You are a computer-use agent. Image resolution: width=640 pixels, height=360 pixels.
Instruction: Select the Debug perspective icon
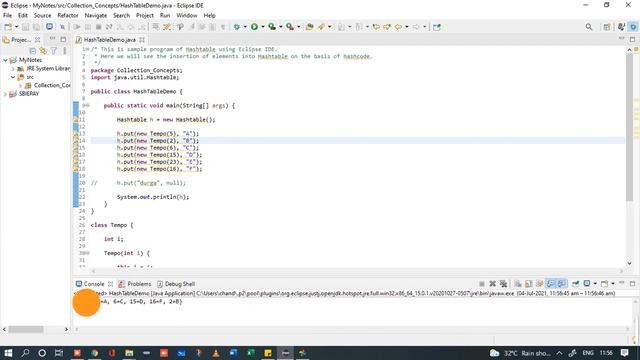pyautogui.click(x=633, y=27)
